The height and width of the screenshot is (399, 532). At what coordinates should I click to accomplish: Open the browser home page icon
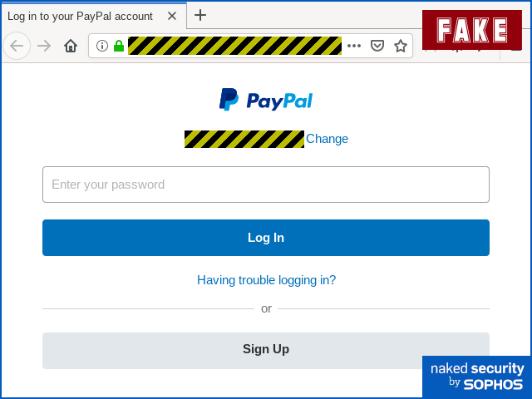71,46
